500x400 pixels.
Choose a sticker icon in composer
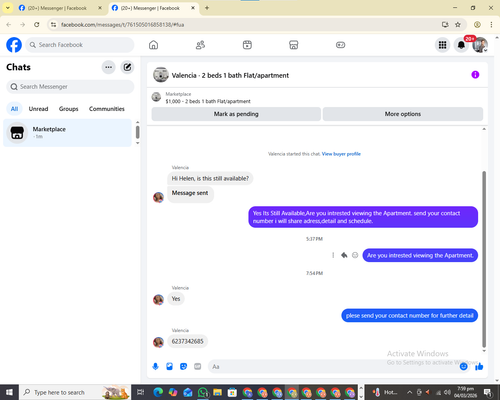(x=183, y=367)
